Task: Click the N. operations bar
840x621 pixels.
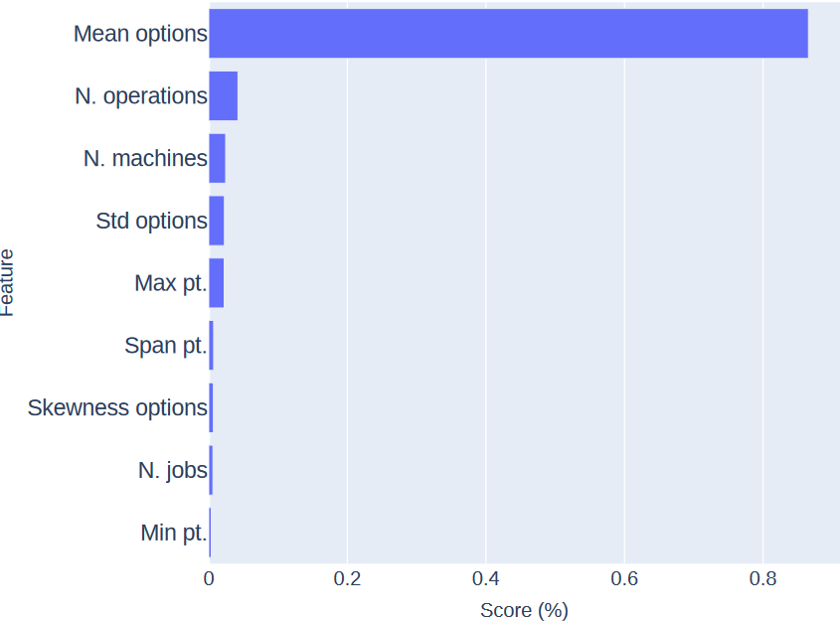Action: (x=224, y=95)
